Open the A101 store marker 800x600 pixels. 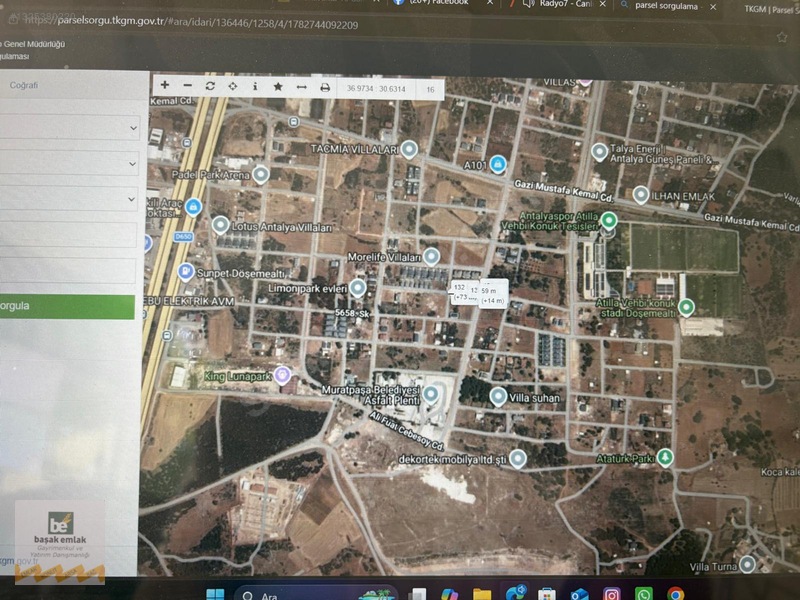498,164
